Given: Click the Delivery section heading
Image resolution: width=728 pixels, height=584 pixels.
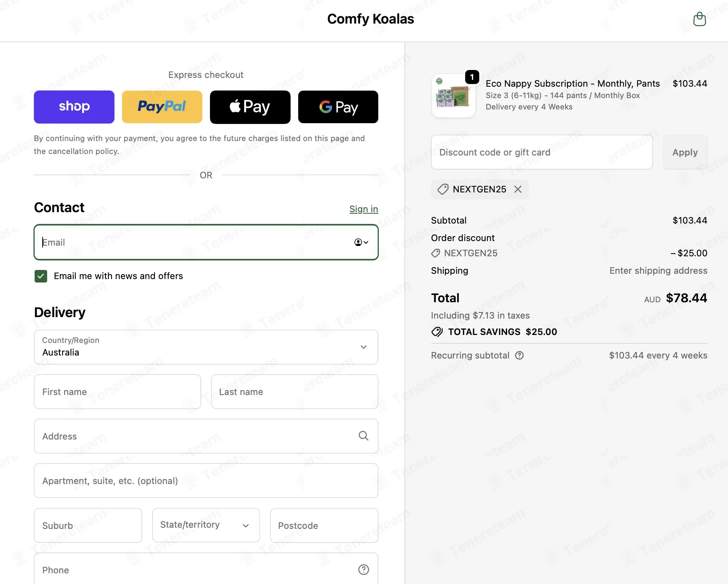Looking at the screenshot, I should point(60,313).
